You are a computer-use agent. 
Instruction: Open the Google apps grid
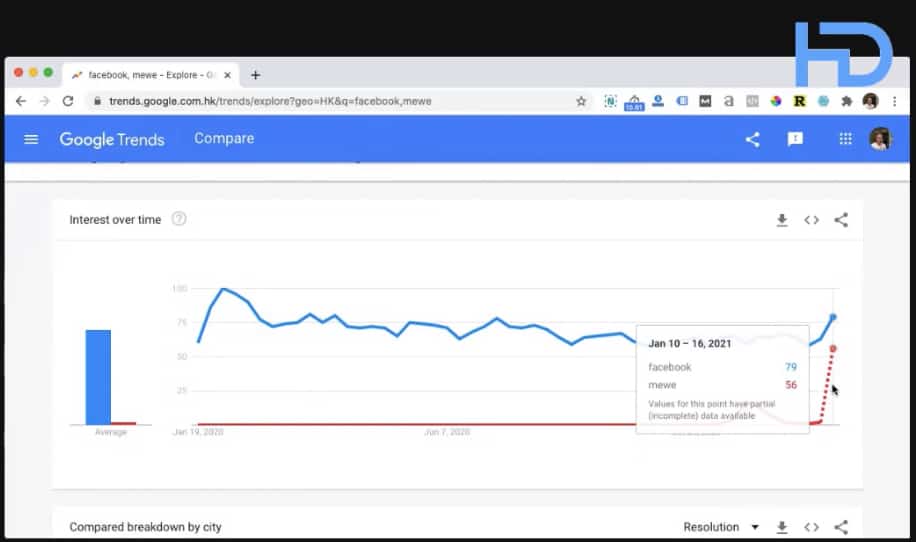(846, 139)
